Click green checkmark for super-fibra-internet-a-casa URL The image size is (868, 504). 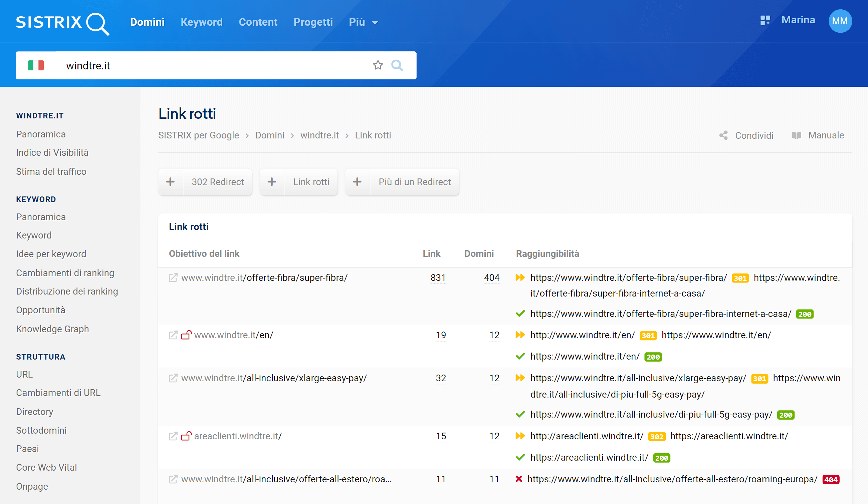[520, 314]
